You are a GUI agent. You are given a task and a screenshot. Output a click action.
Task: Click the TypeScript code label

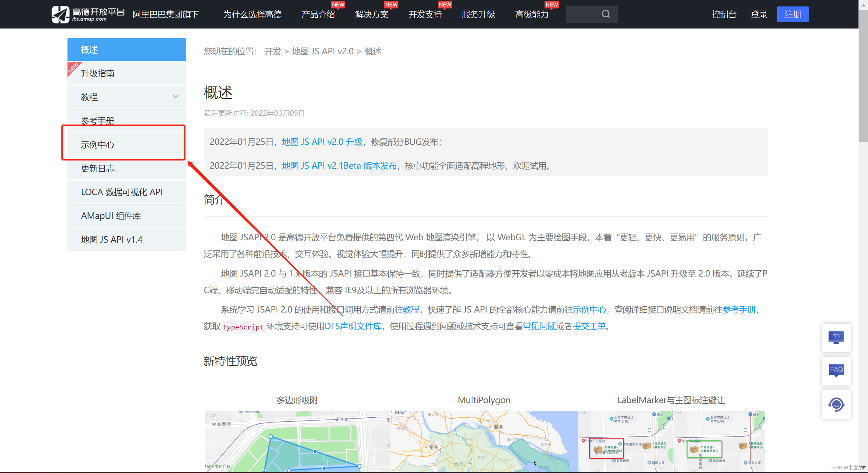pyautogui.click(x=243, y=327)
